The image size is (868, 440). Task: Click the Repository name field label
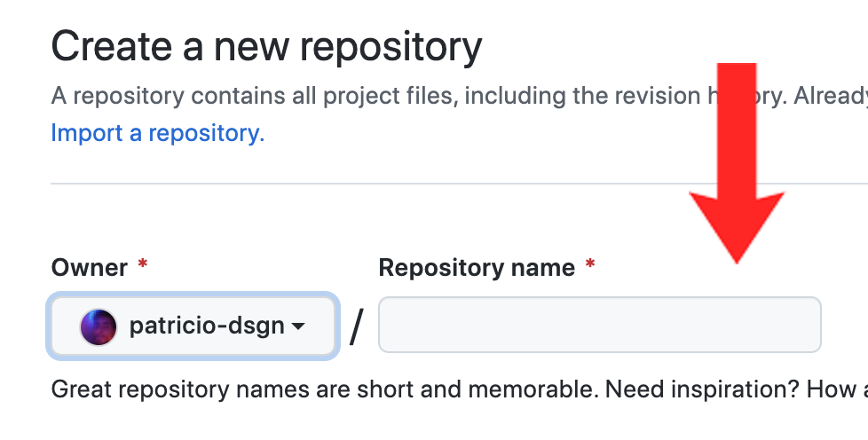click(x=477, y=267)
